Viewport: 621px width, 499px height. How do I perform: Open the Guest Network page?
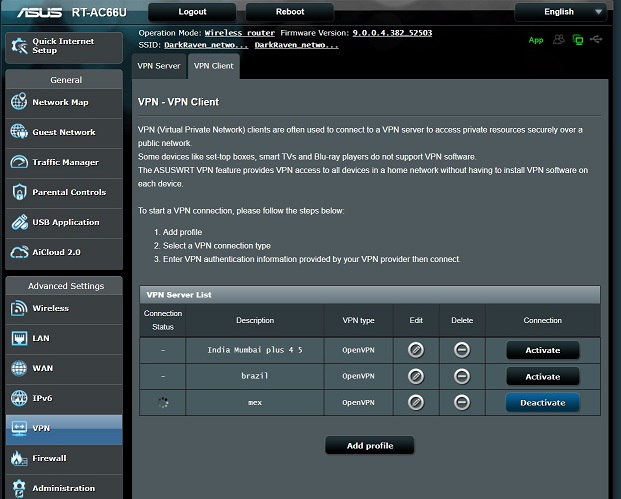[x=64, y=132]
